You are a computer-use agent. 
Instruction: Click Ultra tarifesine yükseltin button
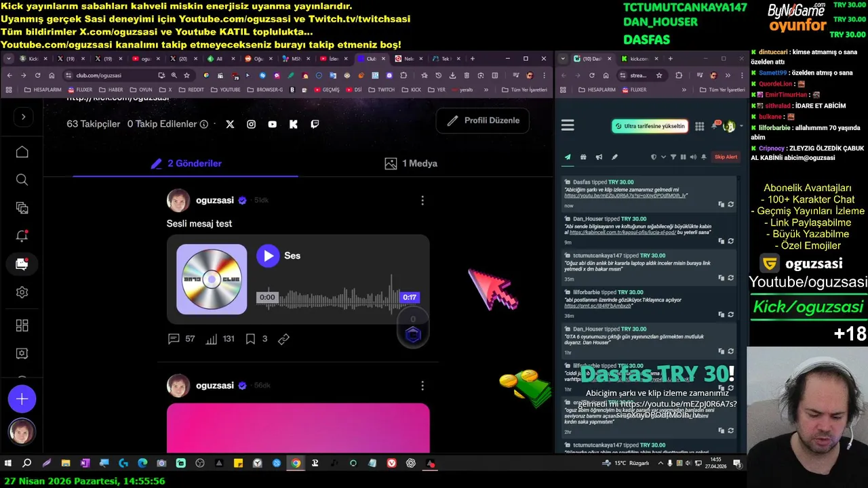tap(650, 126)
